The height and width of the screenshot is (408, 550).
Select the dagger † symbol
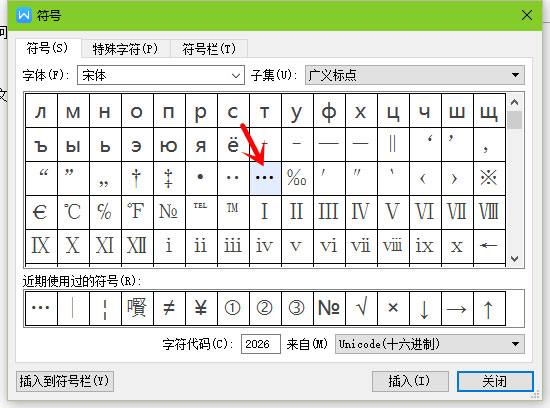point(137,178)
